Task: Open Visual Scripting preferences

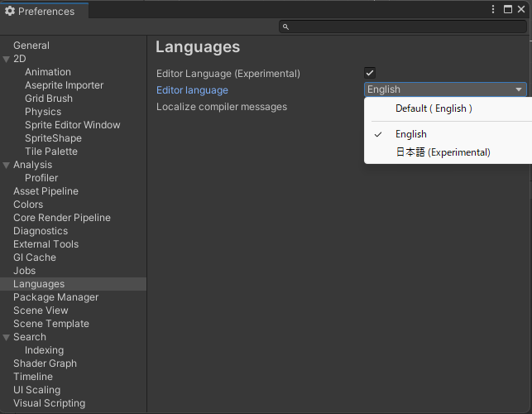Action: (50, 403)
